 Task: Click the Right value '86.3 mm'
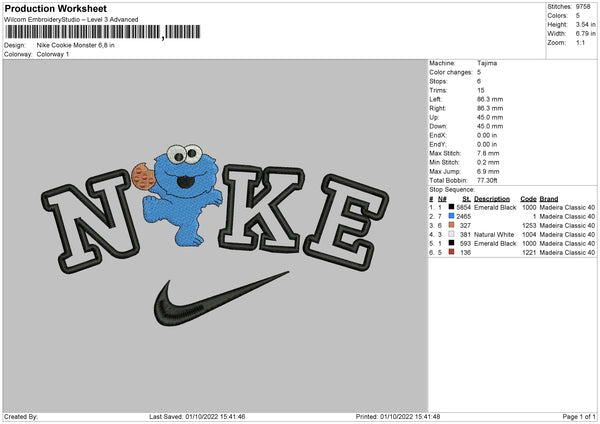[490, 108]
